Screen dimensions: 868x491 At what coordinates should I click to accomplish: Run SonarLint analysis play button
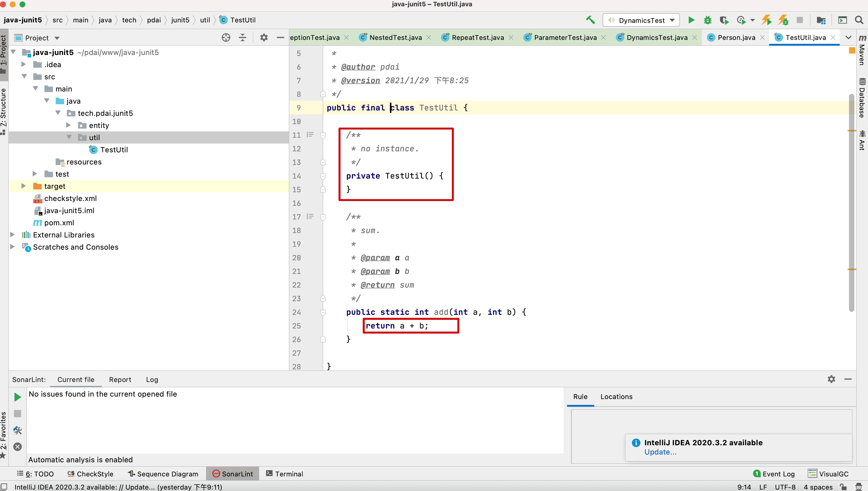(18, 397)
